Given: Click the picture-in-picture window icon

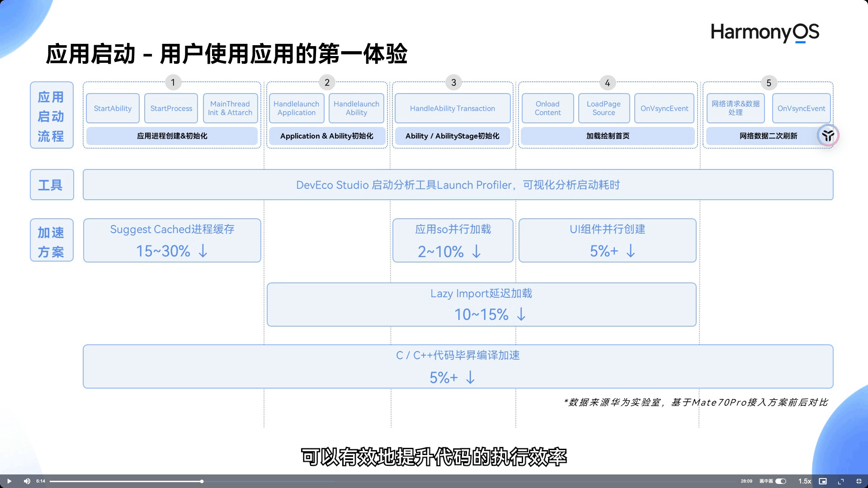Looking at the screenshot, I should coord(823,481).
